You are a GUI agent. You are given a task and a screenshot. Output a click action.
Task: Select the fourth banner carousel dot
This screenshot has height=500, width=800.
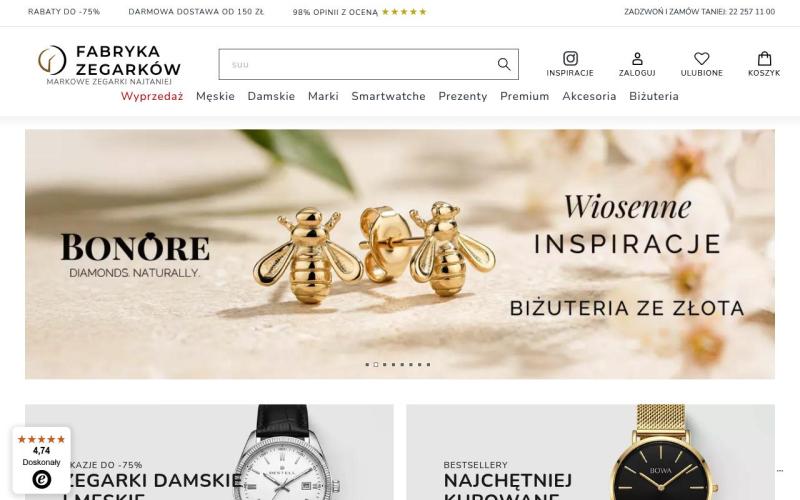click(x=393, y=364)
